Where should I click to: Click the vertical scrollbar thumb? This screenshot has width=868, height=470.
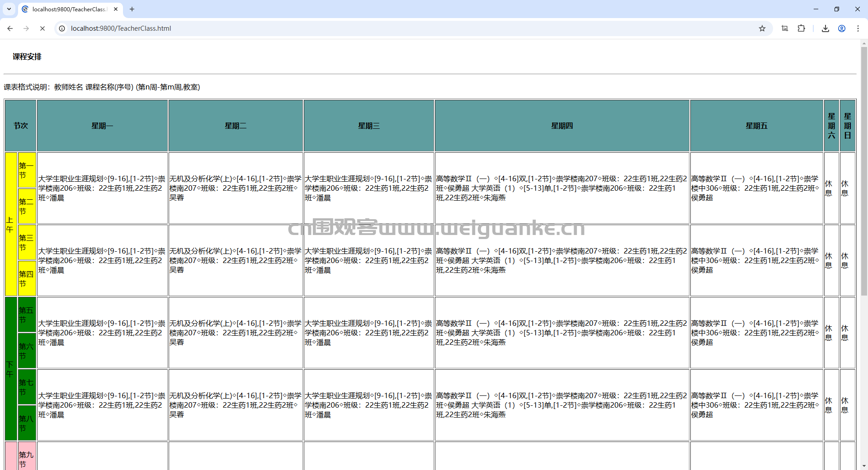[x=864, y=171]
